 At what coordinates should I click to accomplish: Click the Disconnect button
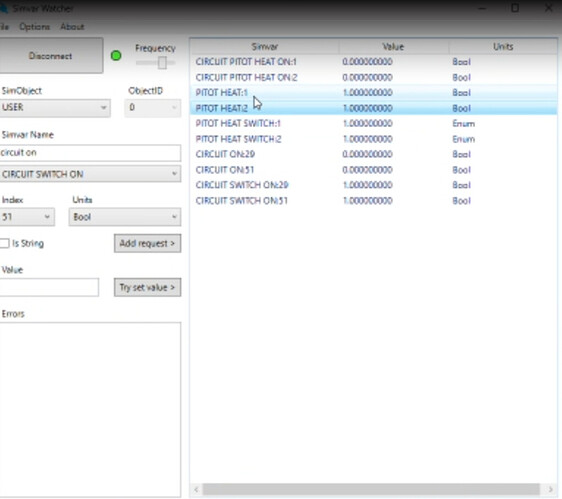(51, 56)
